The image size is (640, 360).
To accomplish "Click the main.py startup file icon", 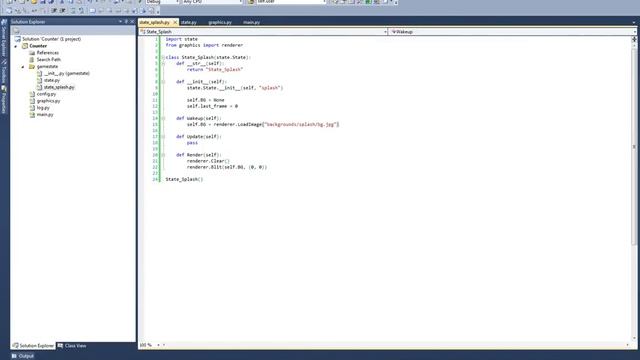I will 32,115.
